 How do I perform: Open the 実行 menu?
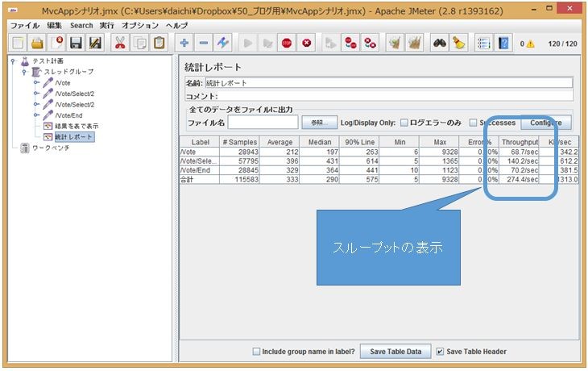(x=107, y=26)
